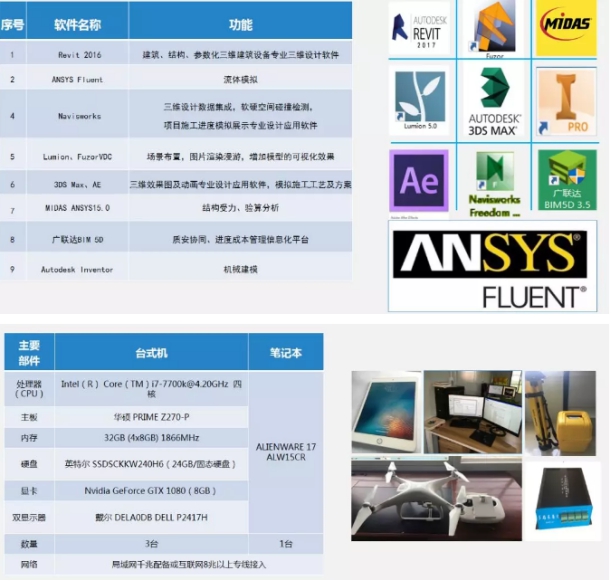611x581 pixels.
Task: Click the 笔记本 column header
Action: click(x=286, y=352)
